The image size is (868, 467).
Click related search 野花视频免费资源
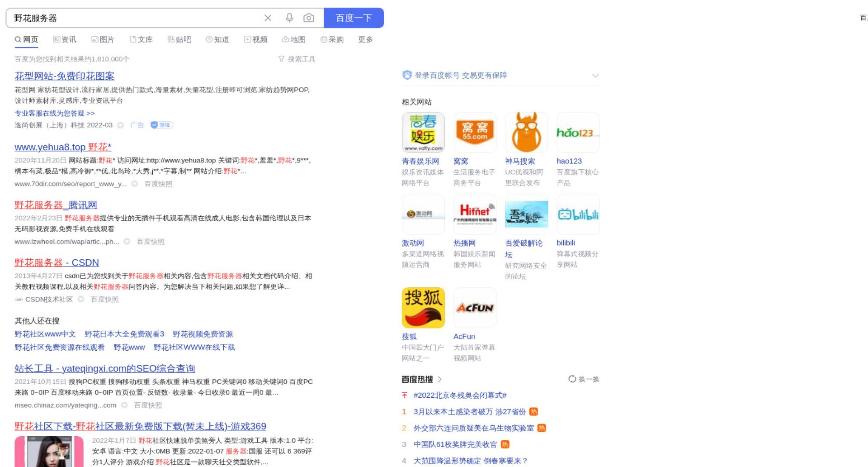point(203,334)
